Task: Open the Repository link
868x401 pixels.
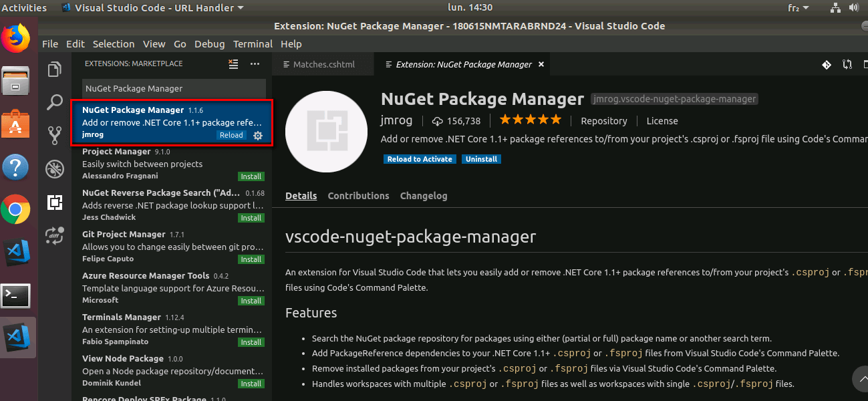Action: (603, 121)
